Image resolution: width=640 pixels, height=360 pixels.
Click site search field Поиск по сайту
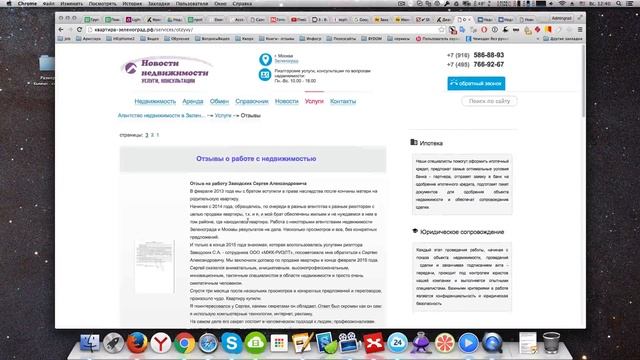pyautogui.click(x=489, y=101)
